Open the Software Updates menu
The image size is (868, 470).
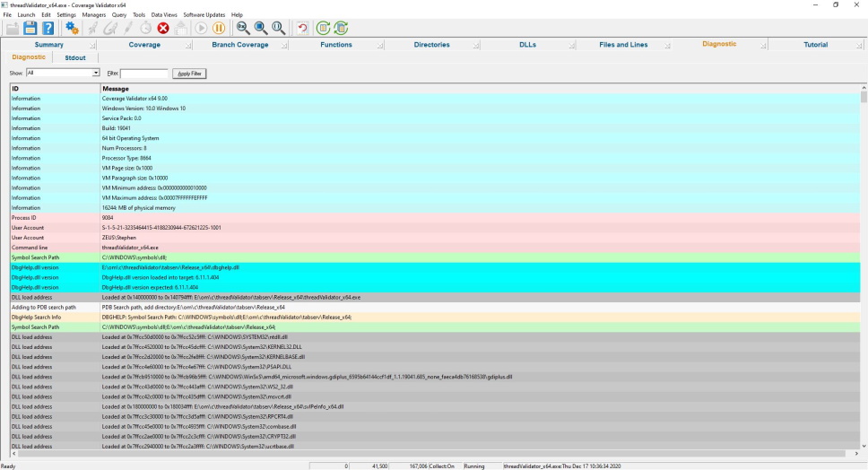204,15
